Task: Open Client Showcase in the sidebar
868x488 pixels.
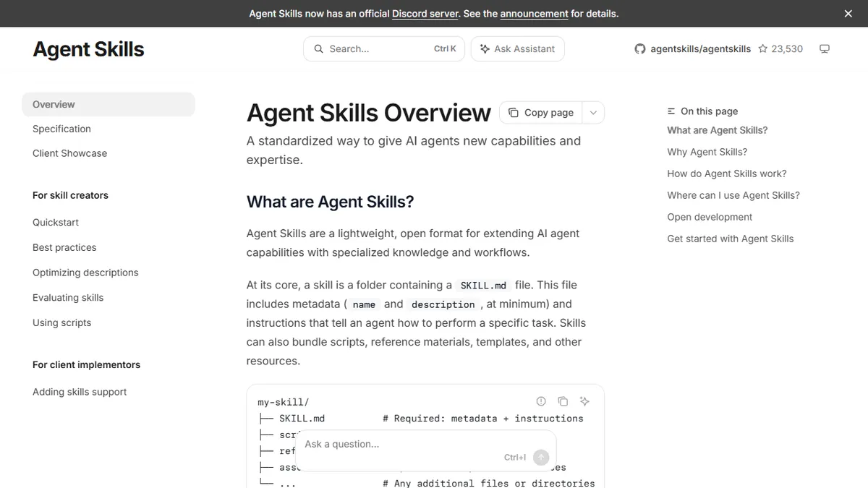Action: point(69,153)
